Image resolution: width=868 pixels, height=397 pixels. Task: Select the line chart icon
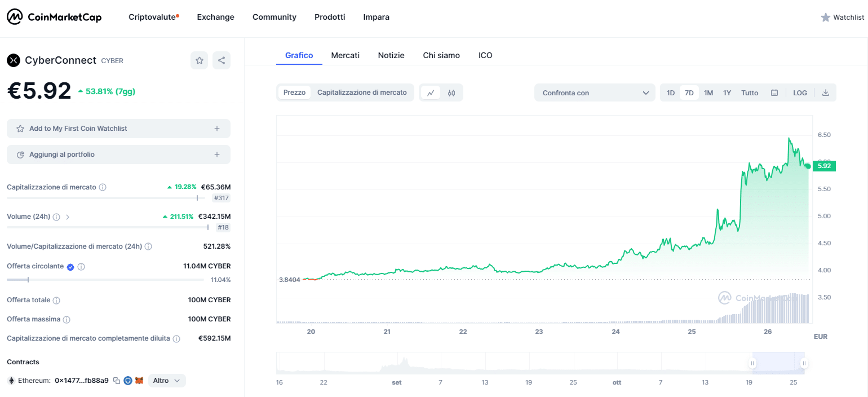pyautogui.click(x=431, y=93)
